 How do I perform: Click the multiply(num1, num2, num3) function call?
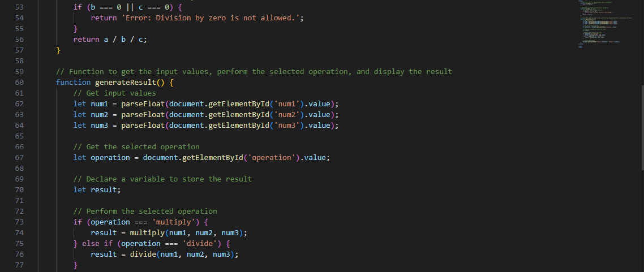click(188, 233)
